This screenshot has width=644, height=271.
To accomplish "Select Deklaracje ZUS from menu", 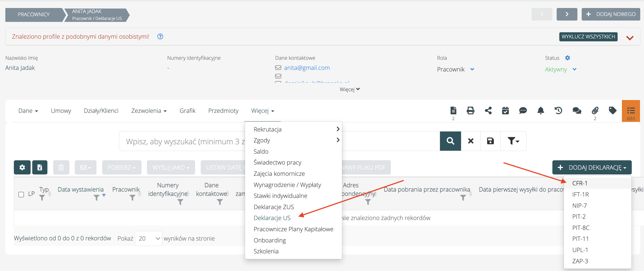I will coord(274,207).
